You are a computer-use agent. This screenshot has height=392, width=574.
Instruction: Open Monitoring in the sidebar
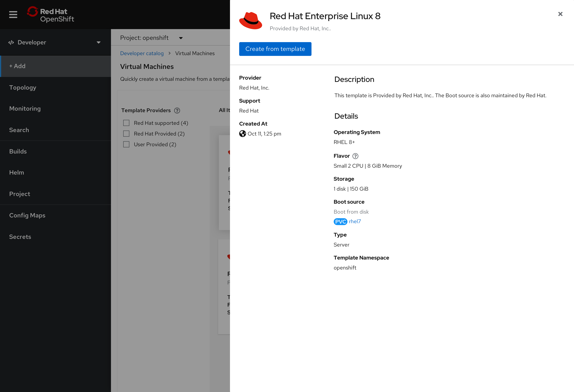(x=55, y=109)
